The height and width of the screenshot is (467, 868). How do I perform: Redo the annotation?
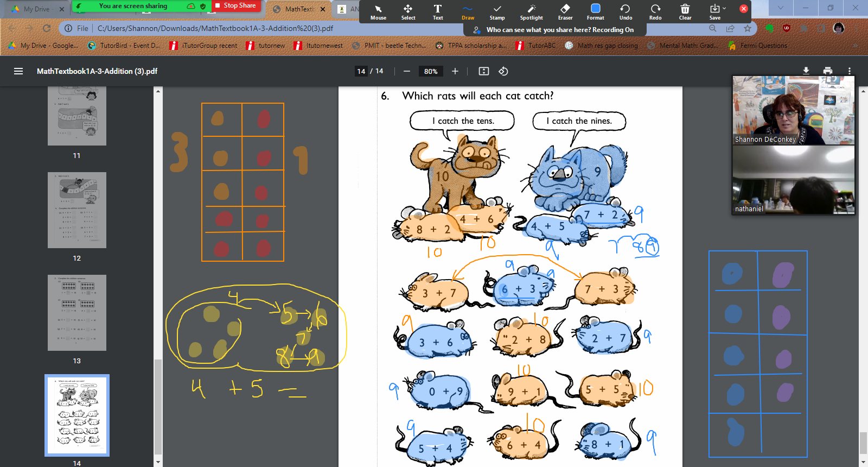pos(655,11)
